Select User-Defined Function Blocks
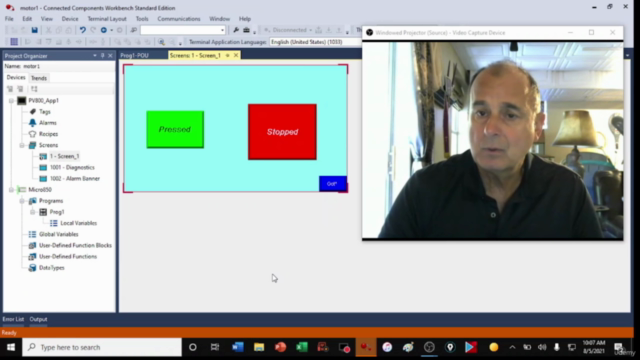 click(x=75, y=245)
